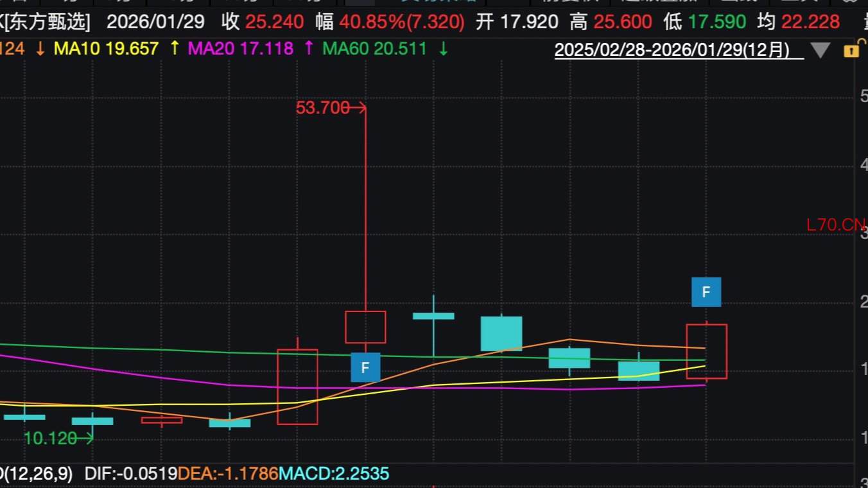Click the magenta up arrow after MA20
Viewport: 868px width, 488px height.
[x=309, y=48]
